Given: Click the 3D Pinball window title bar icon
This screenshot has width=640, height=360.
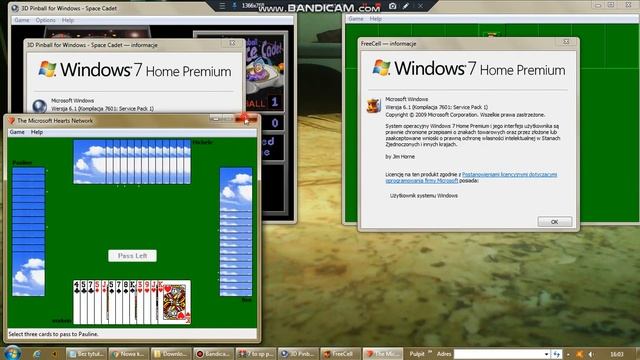Looking at the screenshot, I should pos(15,8).
